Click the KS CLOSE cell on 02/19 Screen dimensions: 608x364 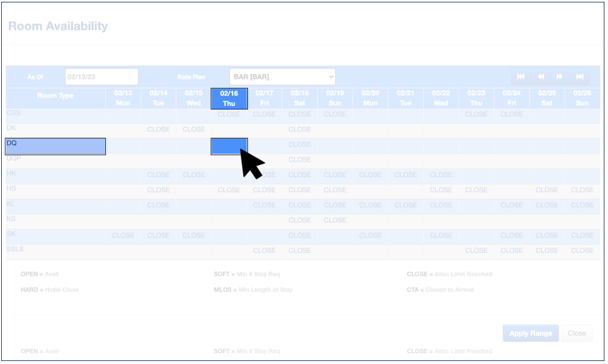335,220
